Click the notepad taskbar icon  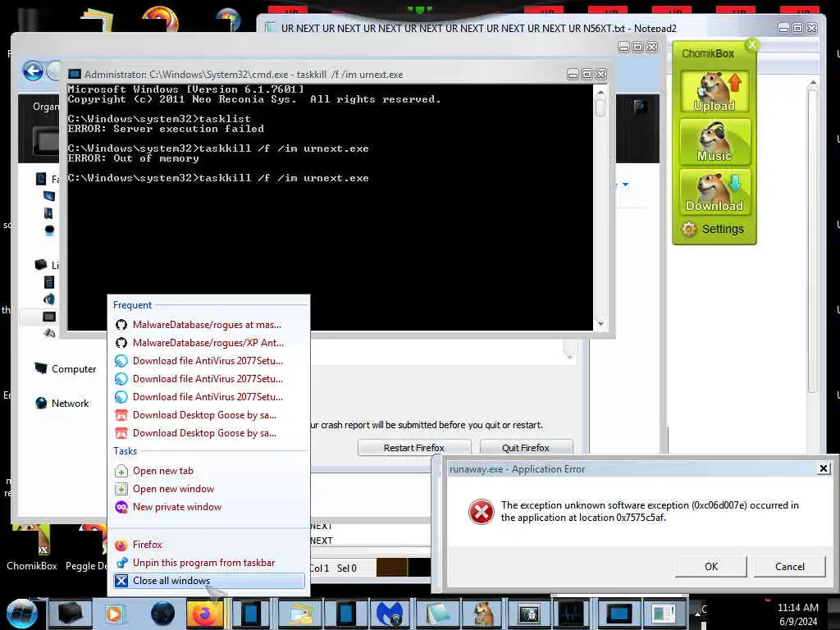(x=438, y=614)
